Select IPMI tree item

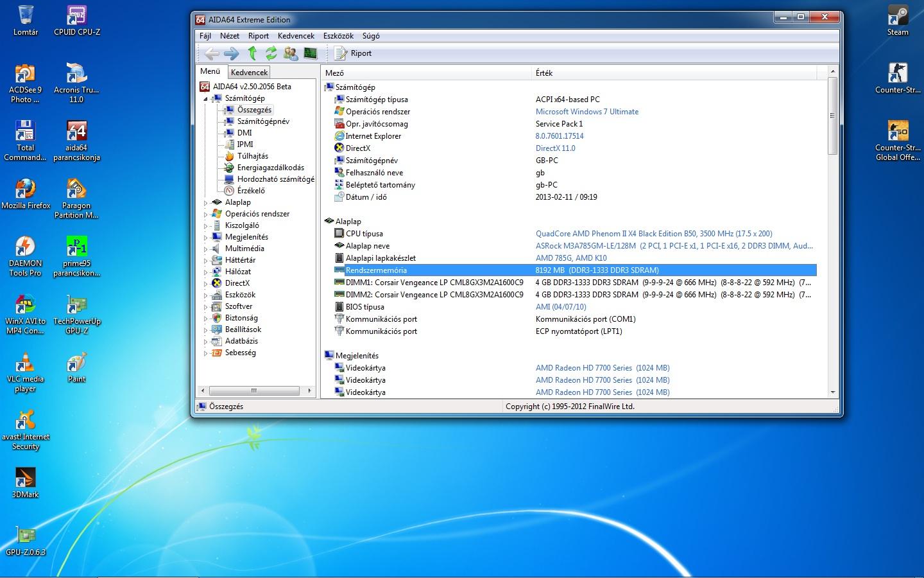pyautogui.click(x=245, y=144)
